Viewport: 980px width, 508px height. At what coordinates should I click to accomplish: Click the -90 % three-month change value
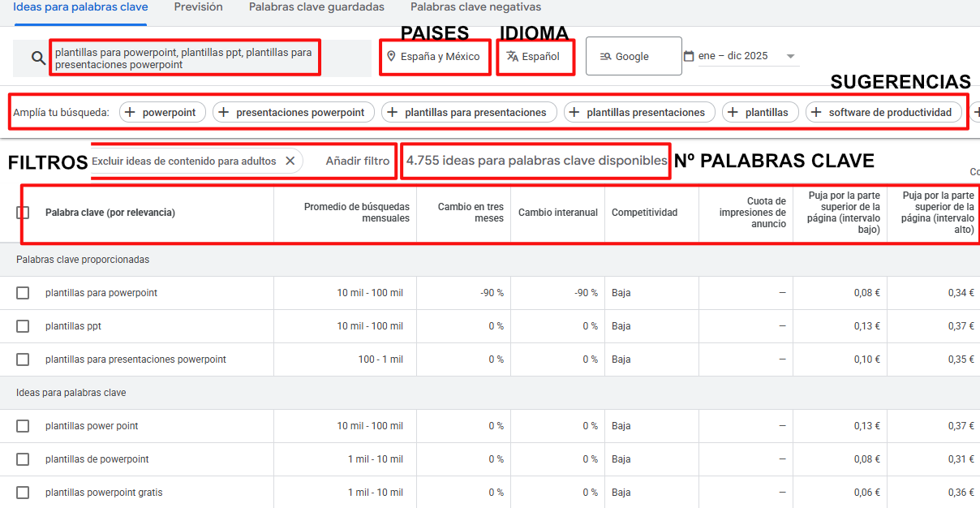tap(492, 293)
